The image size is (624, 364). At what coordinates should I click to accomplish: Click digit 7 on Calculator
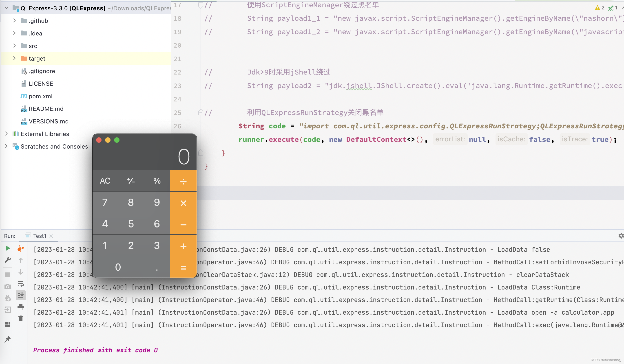coord(105,202)
